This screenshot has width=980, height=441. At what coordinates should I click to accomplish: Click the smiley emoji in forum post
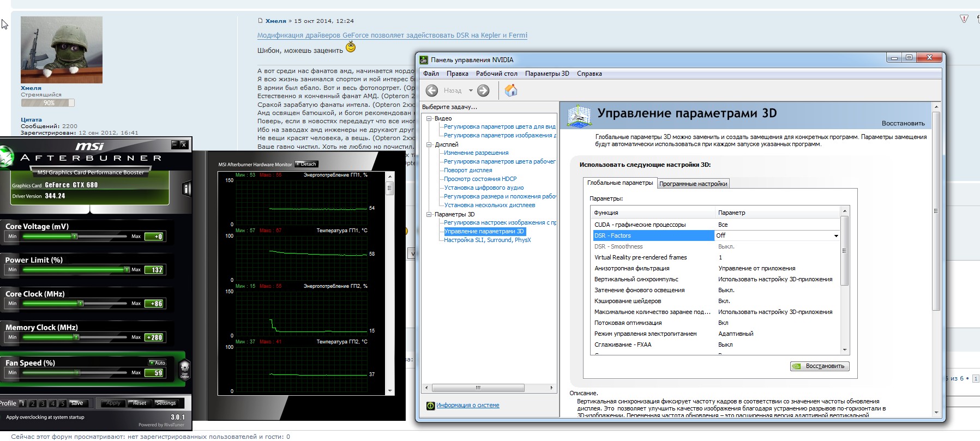[x=351, y=48]
